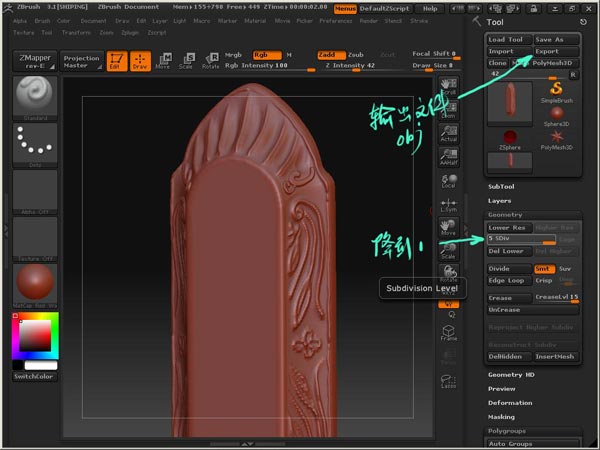Viewport: 600px width, 450px height.
Task: Select the PolyMesh3D star tool
Action: click(556, 140)
